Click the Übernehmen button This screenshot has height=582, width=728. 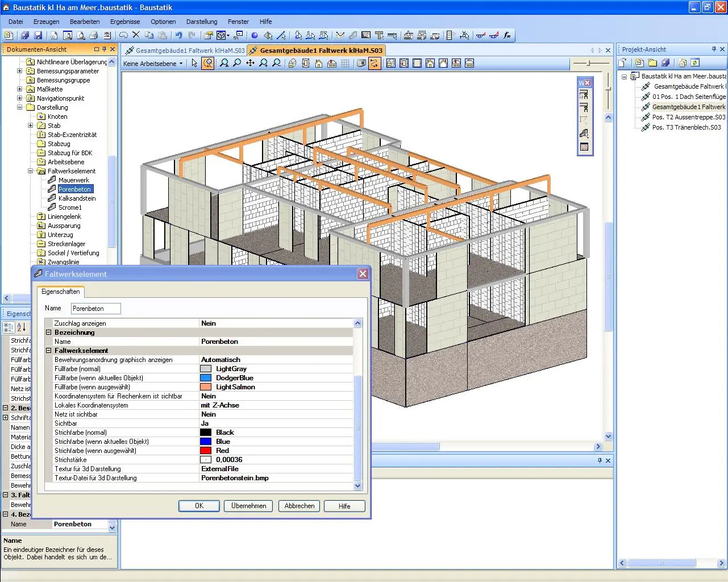[x=249, y=506]
